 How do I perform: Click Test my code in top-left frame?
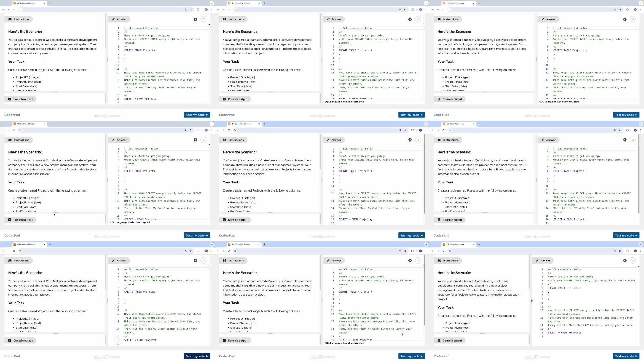coord(197,115)
